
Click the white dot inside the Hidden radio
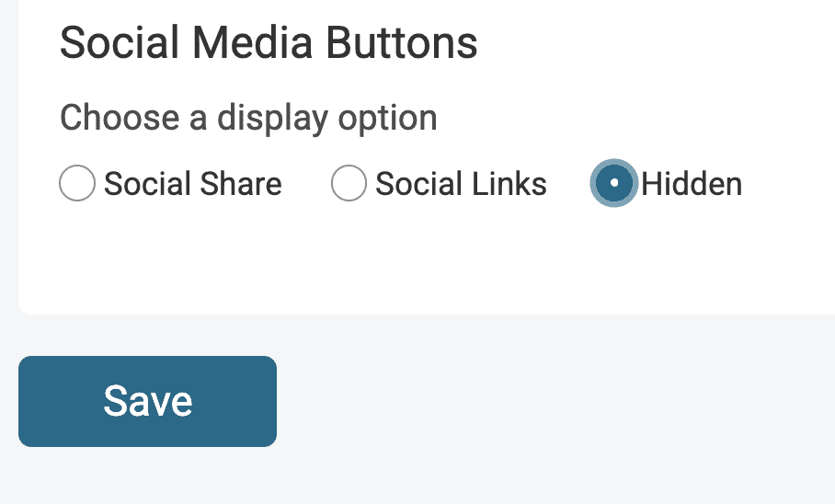(x=614, y=183)
